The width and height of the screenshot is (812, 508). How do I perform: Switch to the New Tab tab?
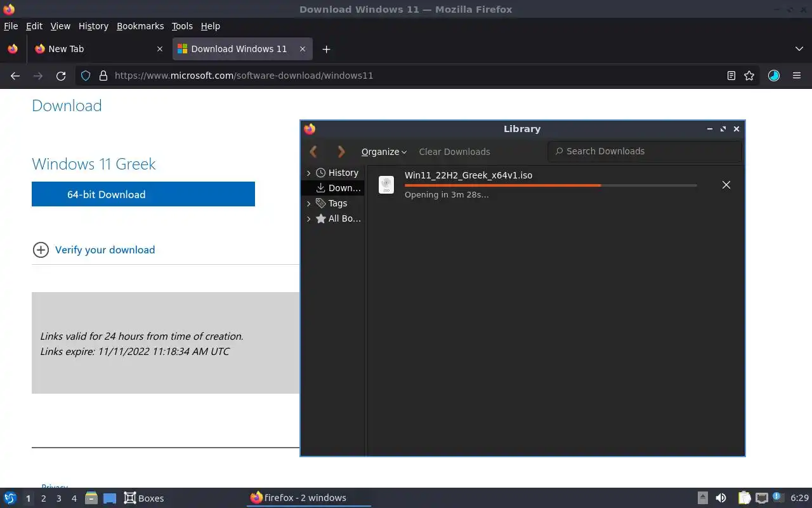(98, 49)
